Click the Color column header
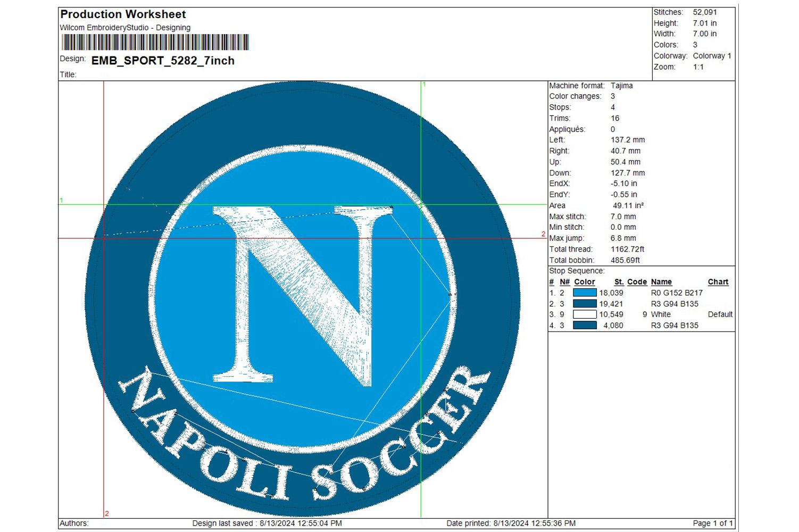Image resolution: width=799 pixels, height=532 pixels. [x=584, y=282]
